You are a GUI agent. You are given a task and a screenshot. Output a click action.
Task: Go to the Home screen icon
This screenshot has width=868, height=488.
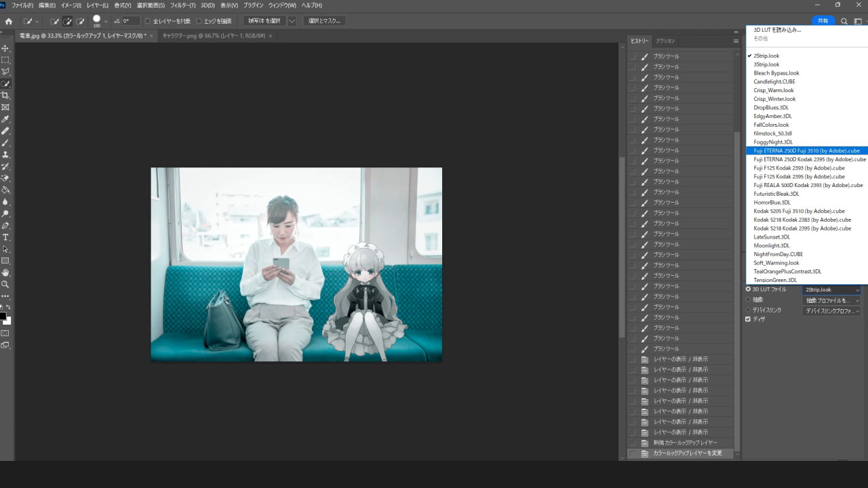pos(9,21)
